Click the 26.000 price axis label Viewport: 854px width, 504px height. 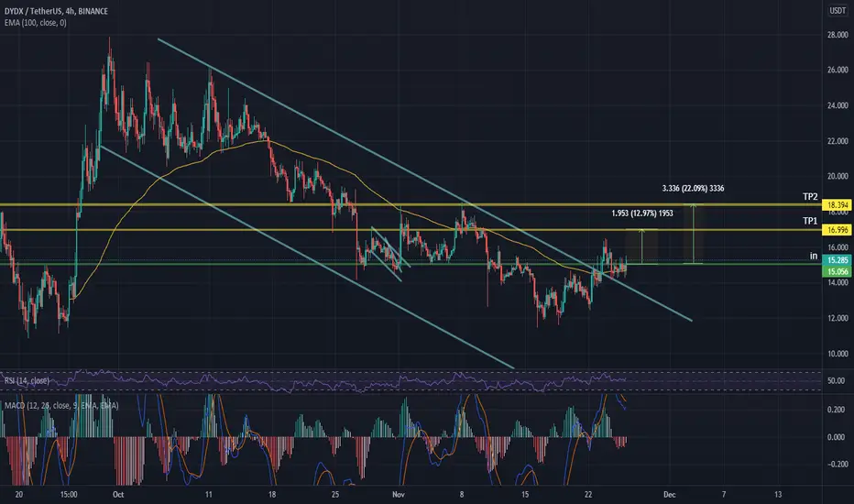tap(838, 70)
